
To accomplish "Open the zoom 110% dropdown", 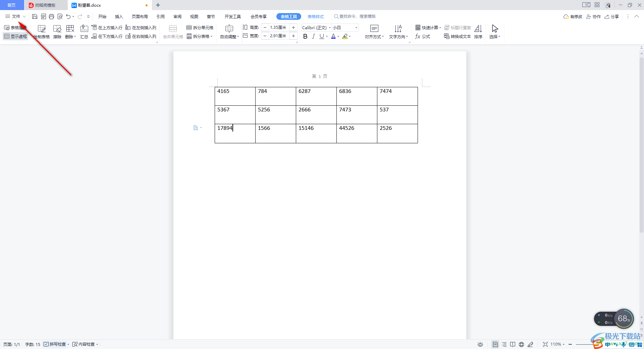I will click(557, 344).
